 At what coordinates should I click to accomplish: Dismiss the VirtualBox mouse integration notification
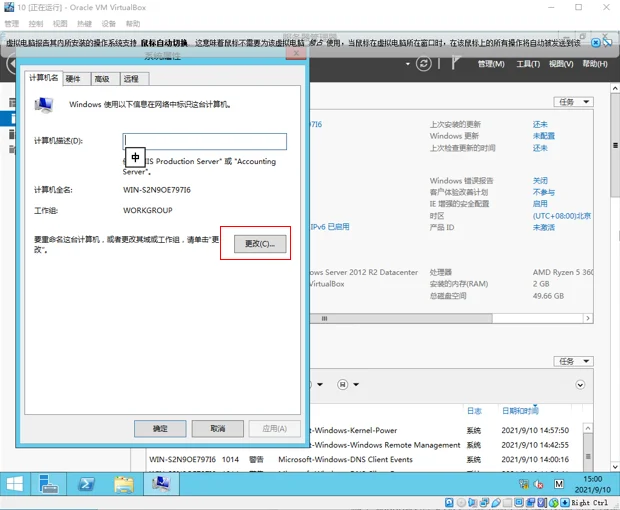(595, 42)
